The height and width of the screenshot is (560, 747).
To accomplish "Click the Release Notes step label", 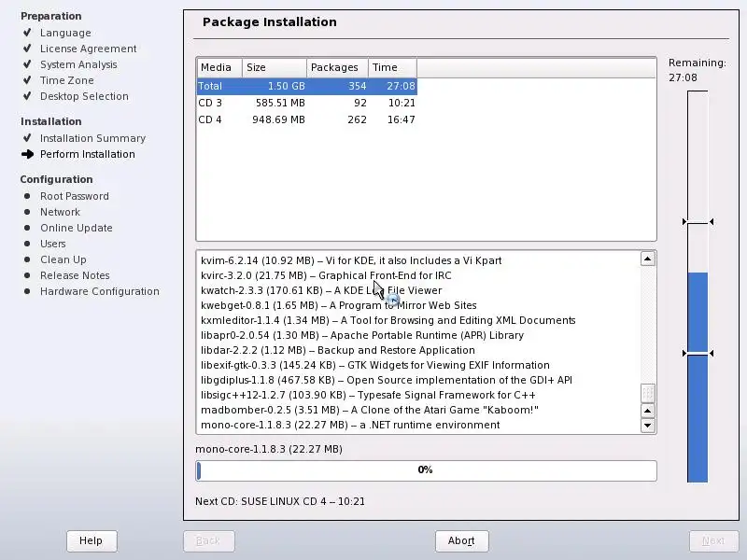I will pos(75,275).
